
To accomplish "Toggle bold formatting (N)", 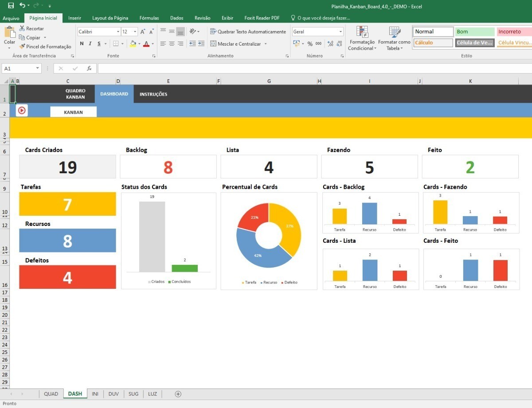I will (82, 44).
